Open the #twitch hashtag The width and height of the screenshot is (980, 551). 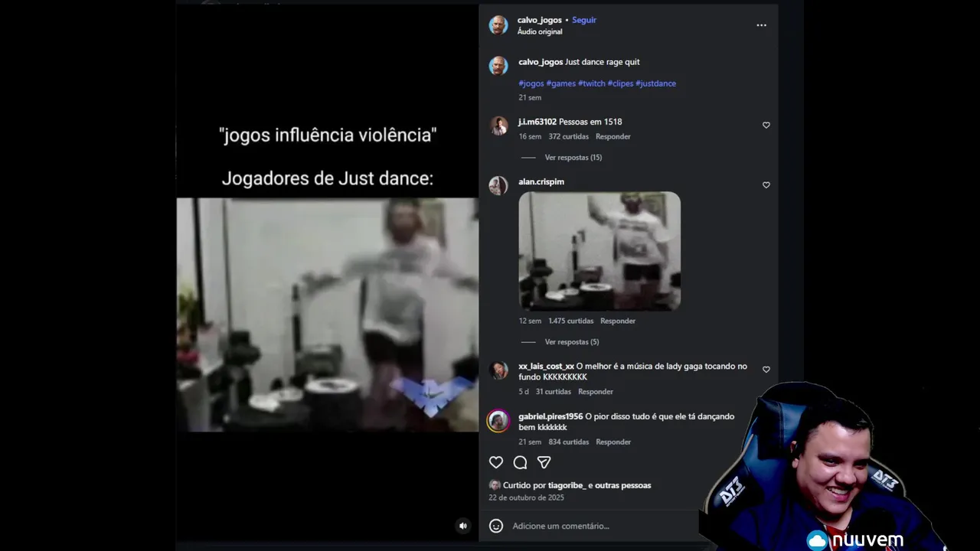point(592,83)
